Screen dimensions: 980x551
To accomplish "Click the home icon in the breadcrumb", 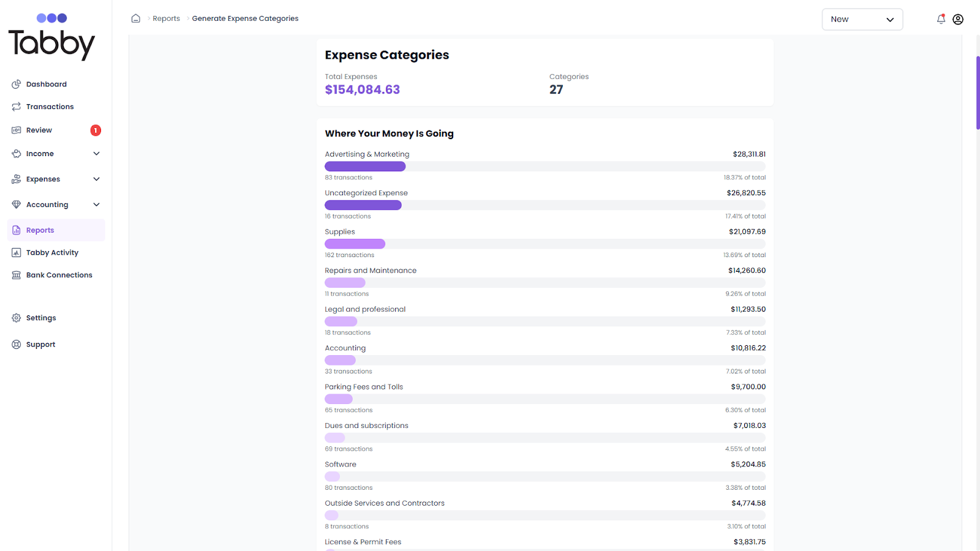I will click(135, 18).
